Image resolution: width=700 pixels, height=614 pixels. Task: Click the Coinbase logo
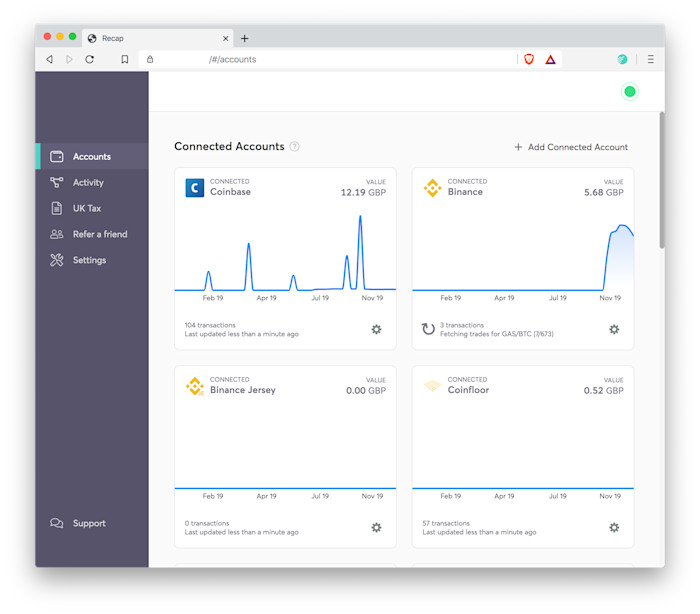[195, 188]
